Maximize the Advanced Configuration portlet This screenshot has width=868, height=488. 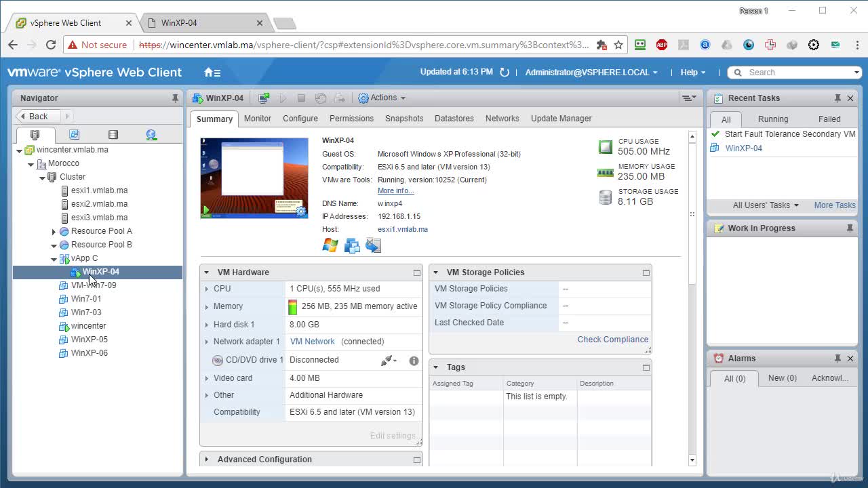pos(417,460)
